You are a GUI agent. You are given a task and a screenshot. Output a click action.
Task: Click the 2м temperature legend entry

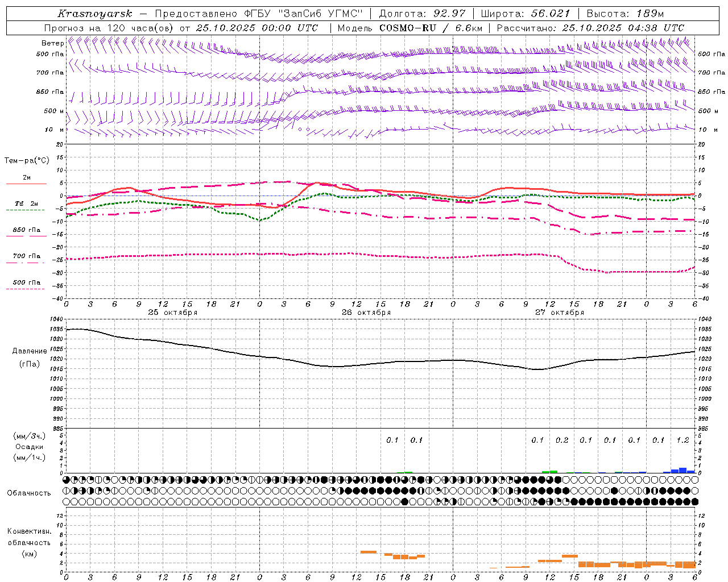click(27, 177)
